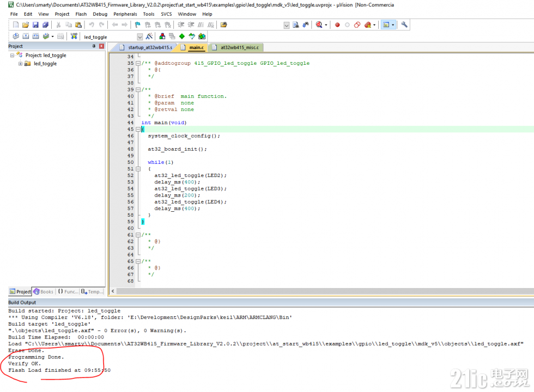Screen dimensions: 534x392
Task: Switch to the Templates panel tab
Action: point(92,292)
